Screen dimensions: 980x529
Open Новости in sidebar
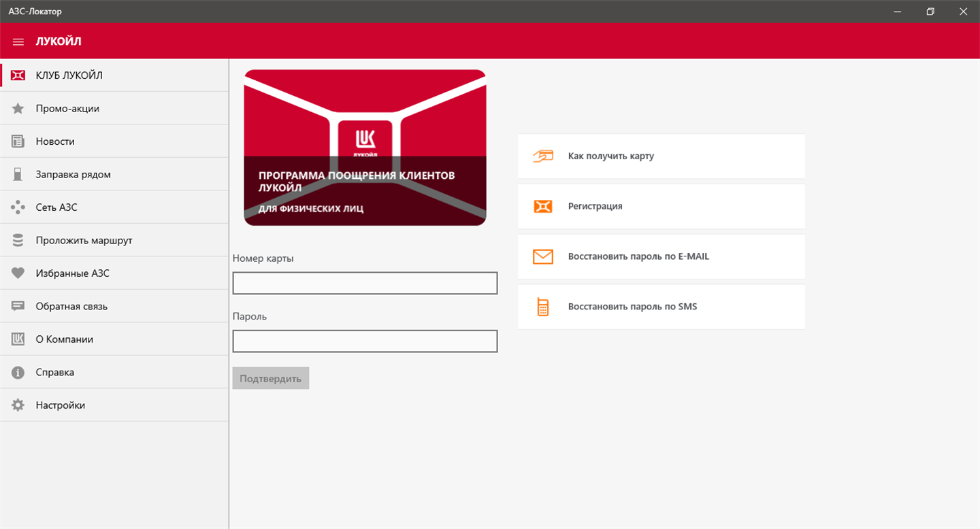pos(114,141)
